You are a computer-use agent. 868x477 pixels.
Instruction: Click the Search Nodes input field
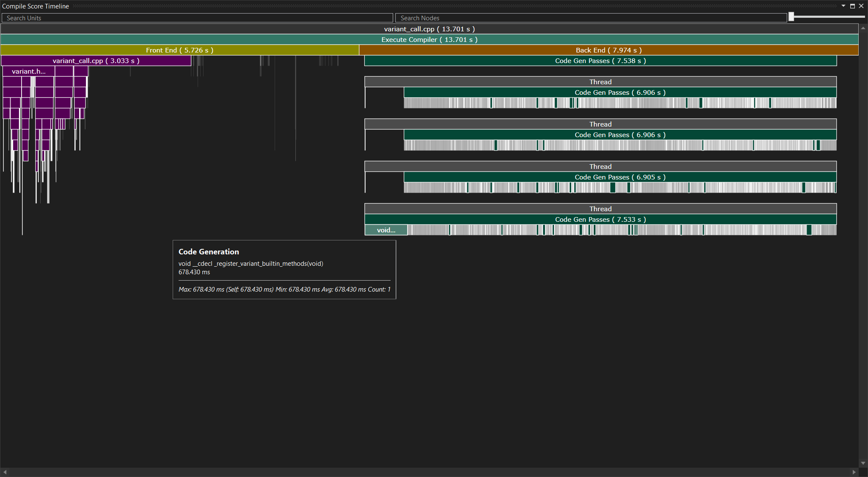pyautogui.click(x=591, y=18)
